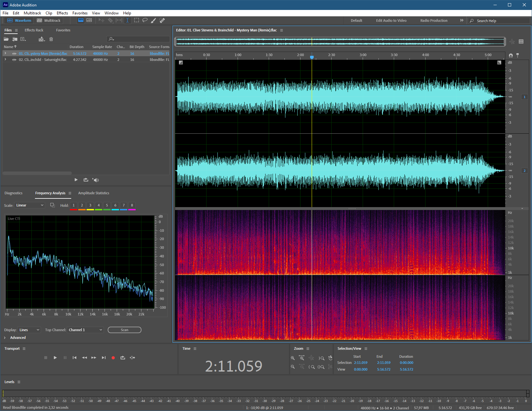Start playback with Transport Play button

click(x=55, y=357)
